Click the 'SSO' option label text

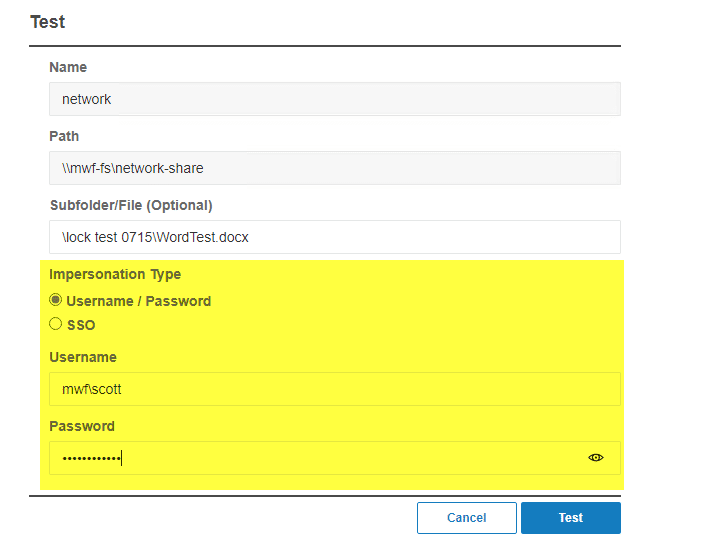pos(81,325)
